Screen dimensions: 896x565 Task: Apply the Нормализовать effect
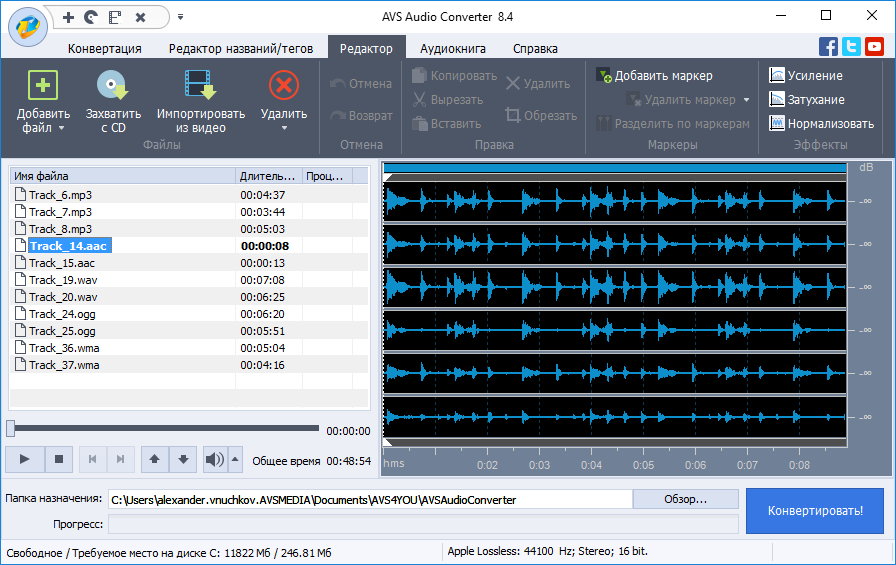click(x=821, y=124)
